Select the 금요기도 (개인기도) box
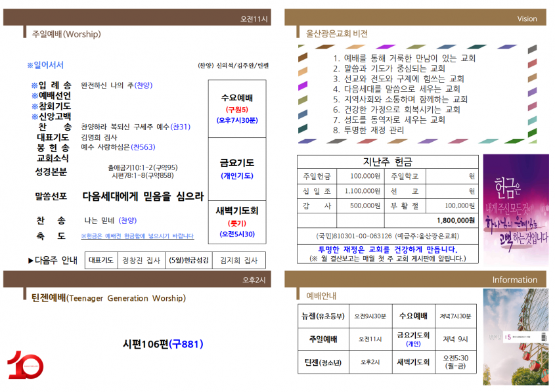Image resolution: width=555 pixels, height=392 pixels. [237, 169]
